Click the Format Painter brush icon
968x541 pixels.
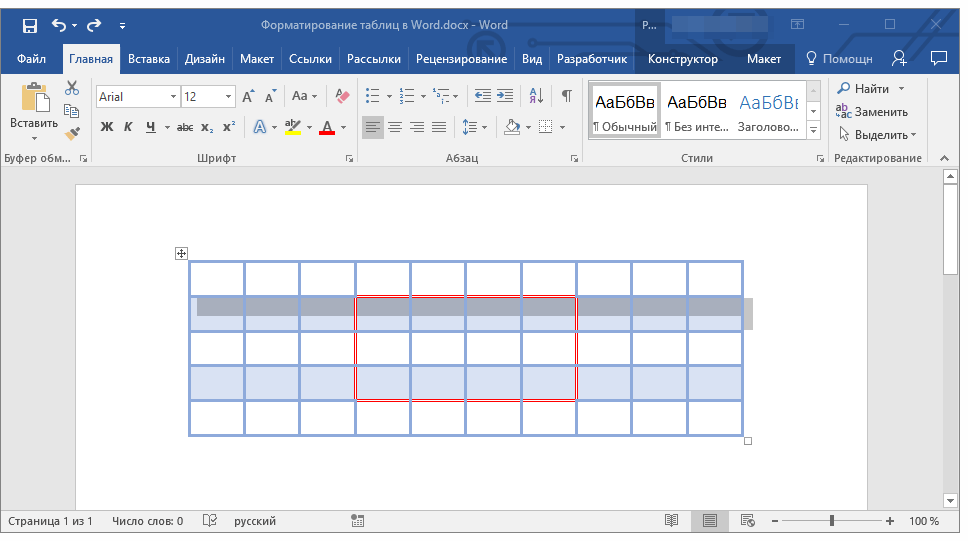click(x=72, y=132)
